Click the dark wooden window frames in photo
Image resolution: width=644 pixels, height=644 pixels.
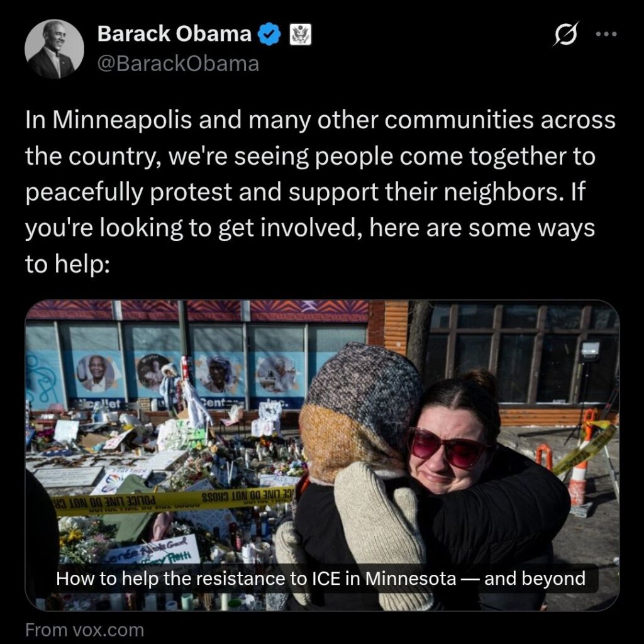(x=521, y=353)
